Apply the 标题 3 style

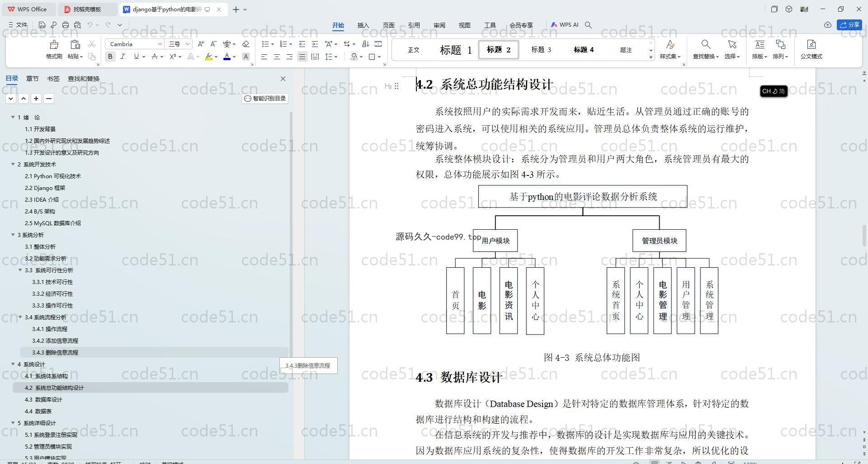pyautogui.click(x=541, y=50)
